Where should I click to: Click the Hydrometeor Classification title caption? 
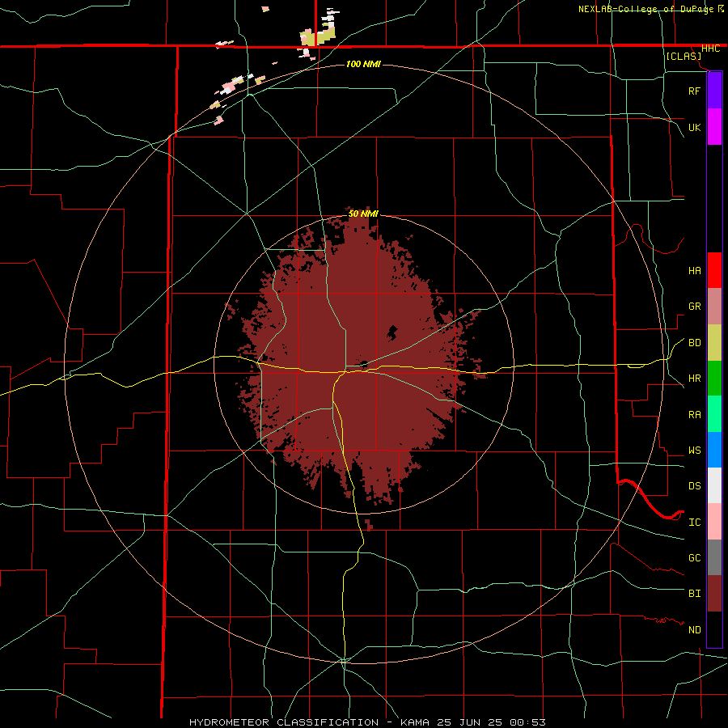[x=367, y=722]
